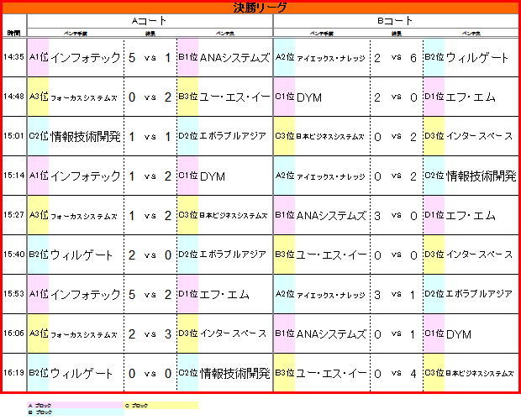Click the A1位 rank cell at 14:35

(38, 57)
